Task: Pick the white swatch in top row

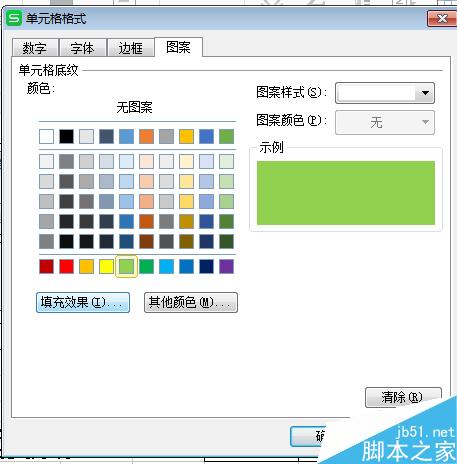Action: point(46,136)
